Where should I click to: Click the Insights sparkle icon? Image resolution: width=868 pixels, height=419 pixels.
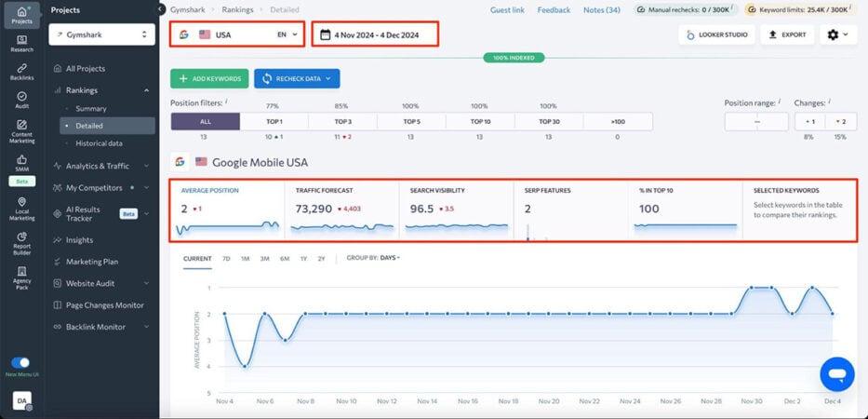[x=57, y=240]
